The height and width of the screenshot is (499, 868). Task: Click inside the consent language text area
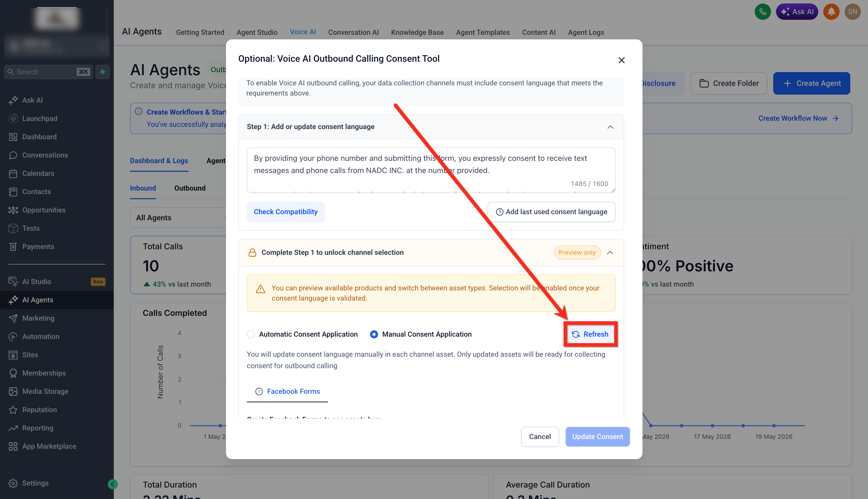431,170
